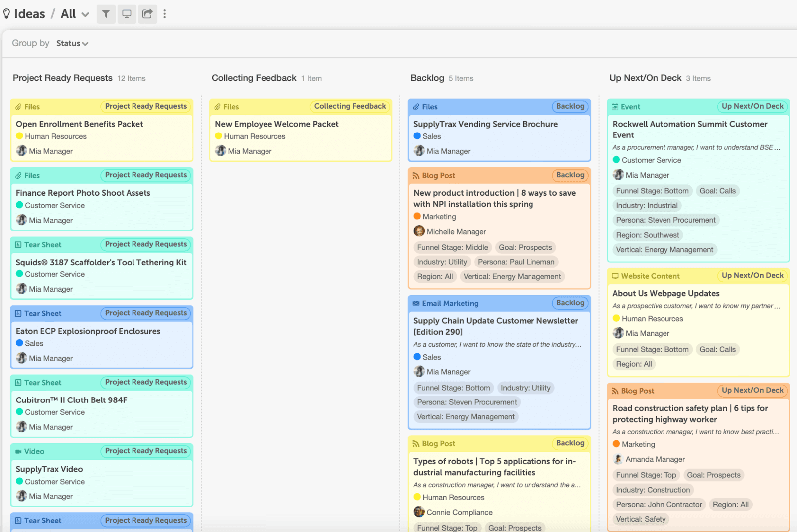
Task: Click Backlog status badge on SupplyTrax Vending card
Action: (570, 107)
